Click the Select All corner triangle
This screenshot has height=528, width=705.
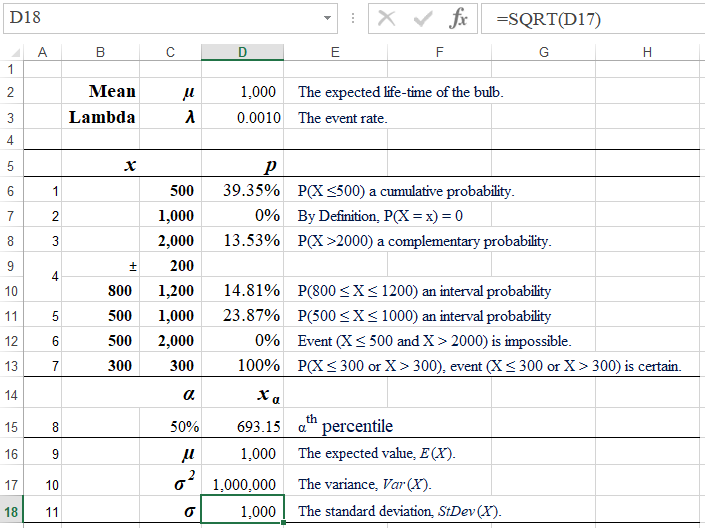click(15, 53)
